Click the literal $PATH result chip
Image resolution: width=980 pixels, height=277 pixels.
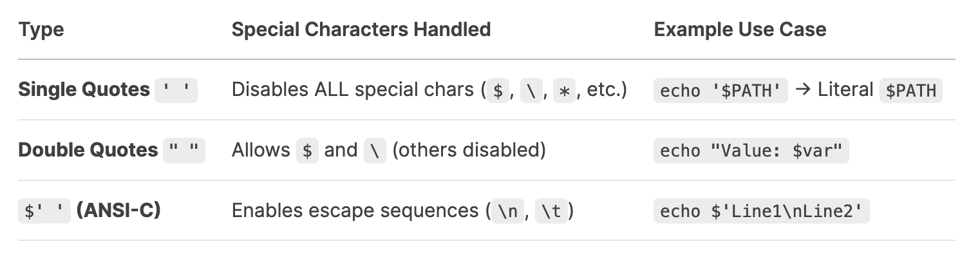point(911,90)
